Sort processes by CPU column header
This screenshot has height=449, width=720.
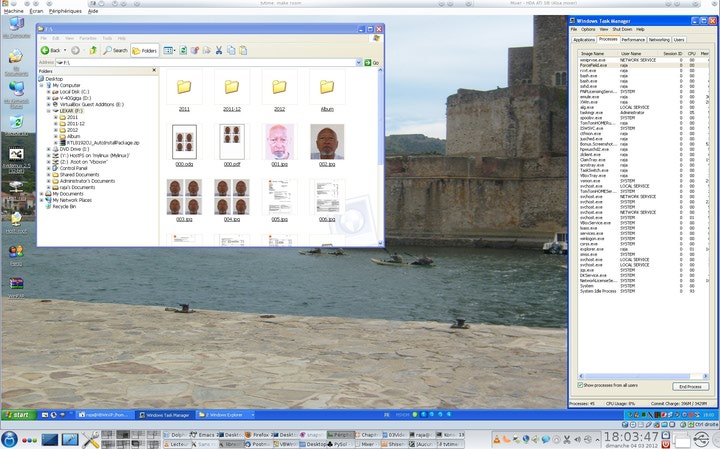692,54
